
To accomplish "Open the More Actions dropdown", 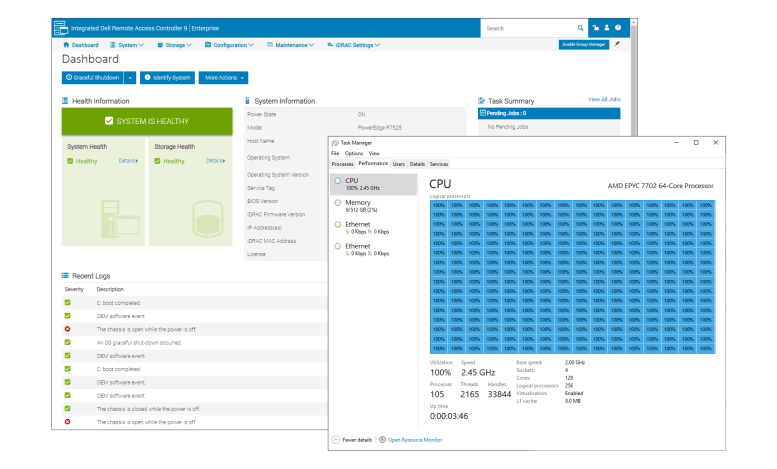I will click(x=223, y=78).
